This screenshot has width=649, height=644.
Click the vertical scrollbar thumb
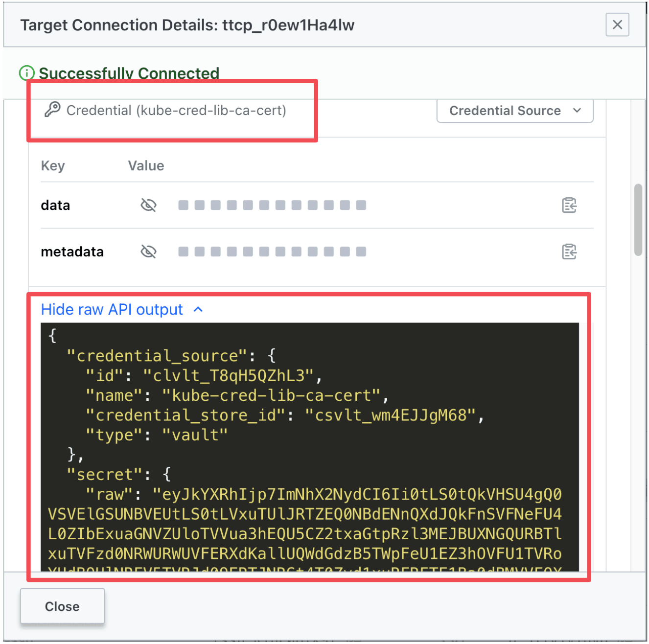(638, 220)
